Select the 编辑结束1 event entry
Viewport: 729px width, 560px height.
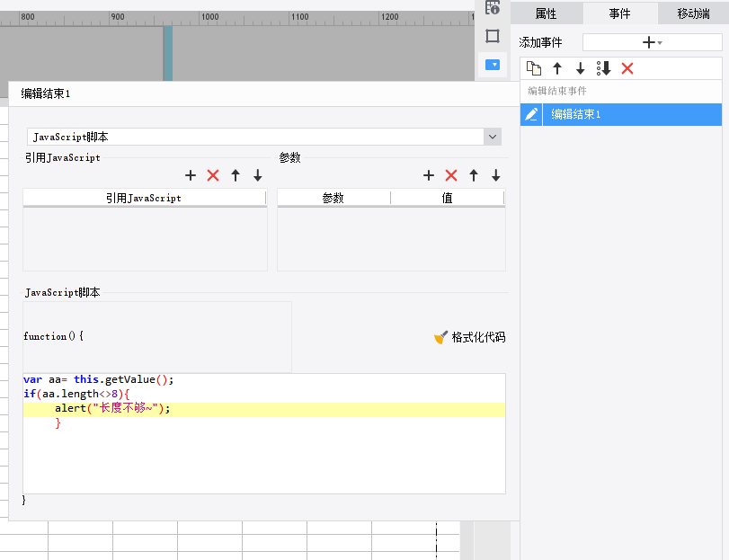[x=629, y=114]
